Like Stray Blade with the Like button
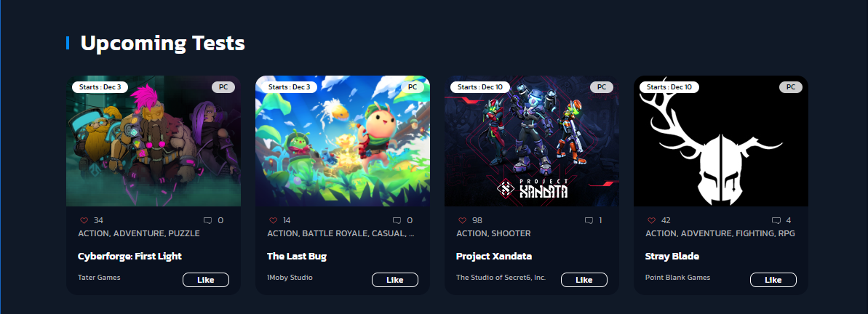868x314 pixels. click(x=773, y=280)
